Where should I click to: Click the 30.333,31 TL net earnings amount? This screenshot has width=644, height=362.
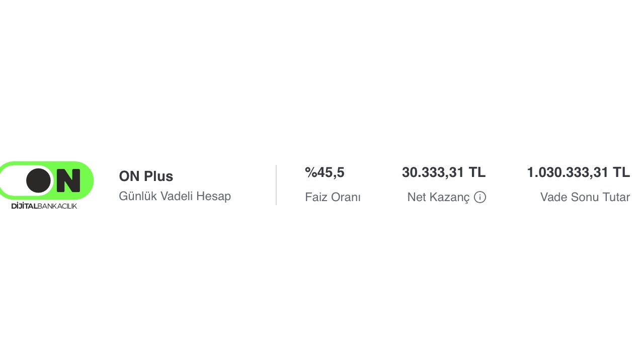click(x=444, y=172)
